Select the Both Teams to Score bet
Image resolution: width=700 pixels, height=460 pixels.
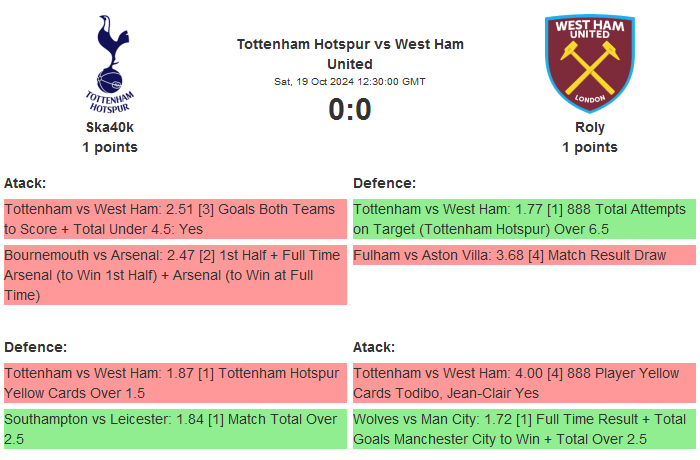coord(175,218)
